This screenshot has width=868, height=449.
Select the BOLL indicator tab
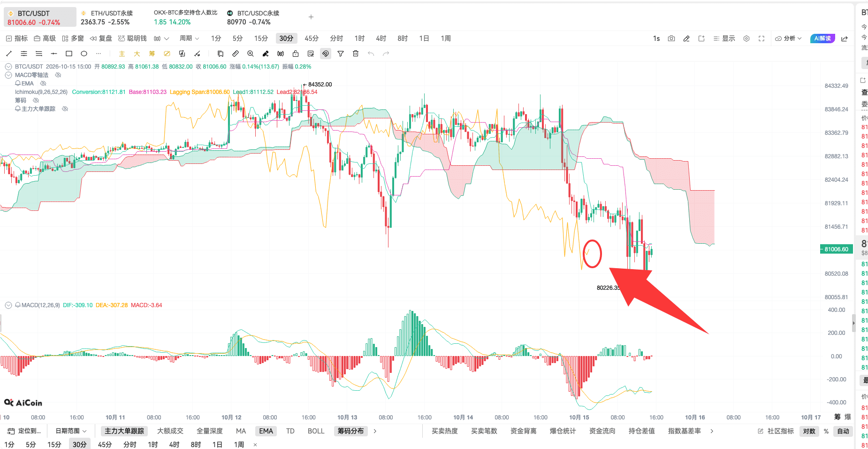click(316, 431)
